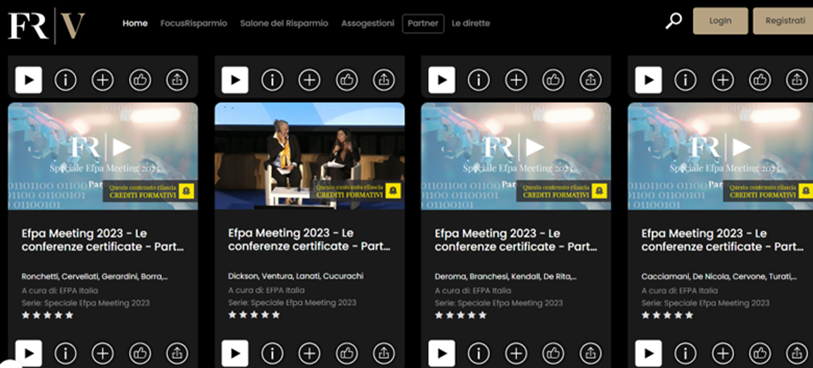Click speakers text 'Dickson, Ventura, Lanati, Cucurachi'
This screenshot has height=368, width=813.
tap(296, 276)
